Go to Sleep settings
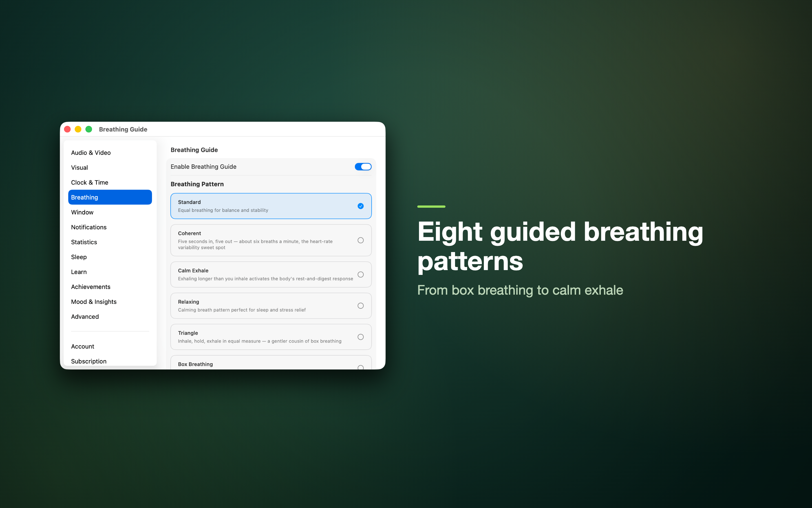The width and height of the screenshot is (812, 508). pyautogui.click(x=110, y=257)
